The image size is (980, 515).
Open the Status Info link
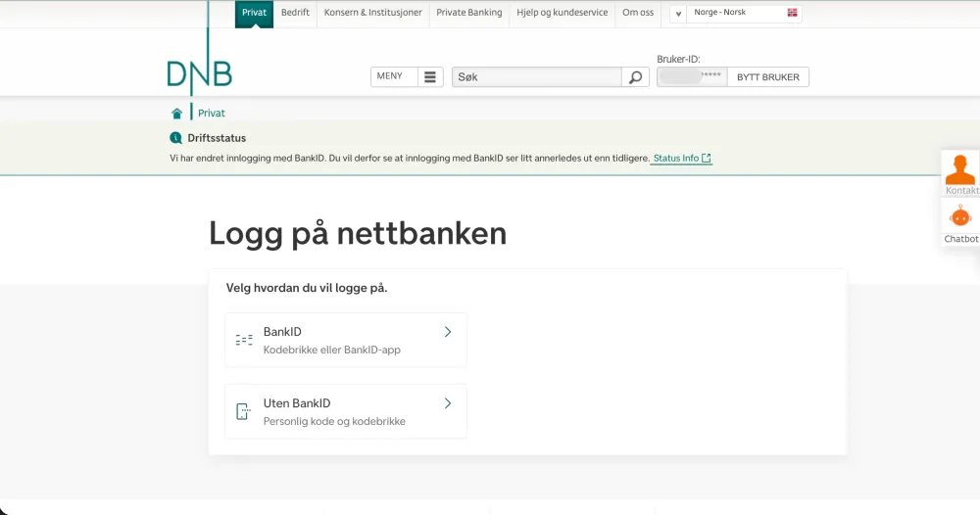point(680,159)
